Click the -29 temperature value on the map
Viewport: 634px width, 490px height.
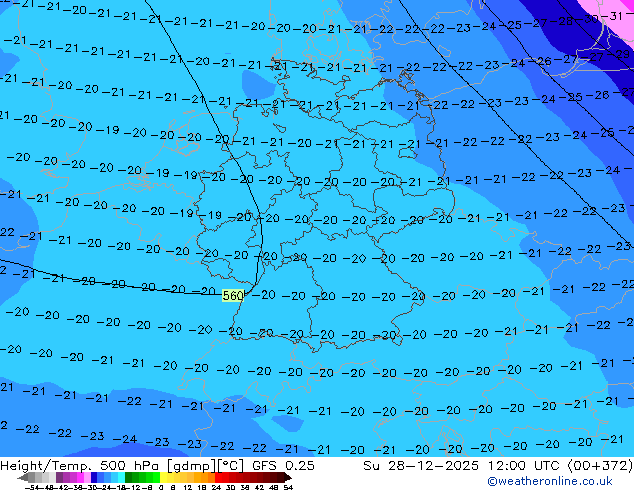(x=620, y=54)
